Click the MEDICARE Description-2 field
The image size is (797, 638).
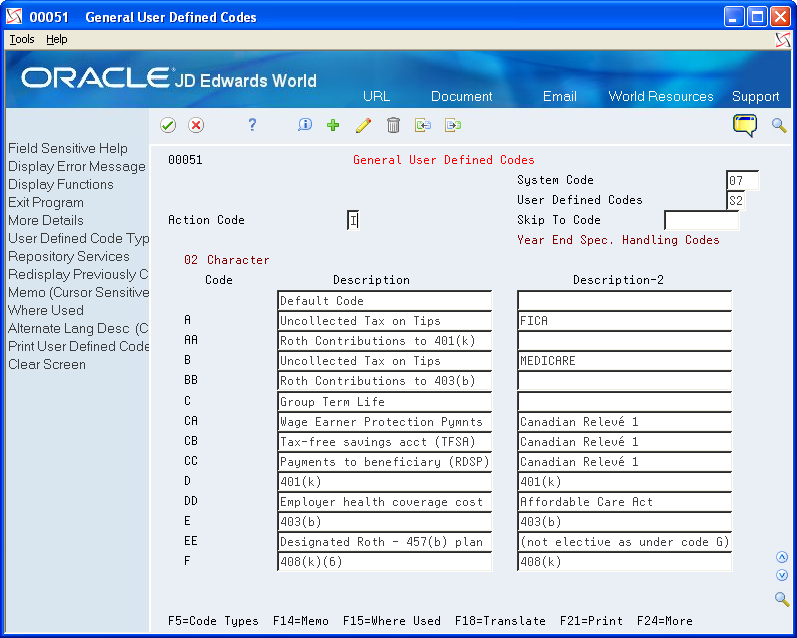pyautogui.click(x=625, y=361)
